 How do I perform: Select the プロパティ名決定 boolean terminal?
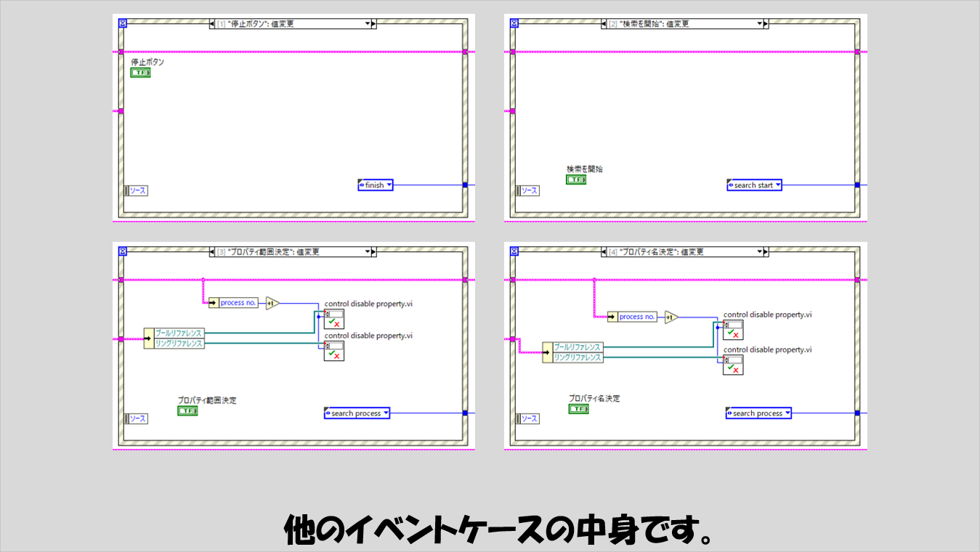click(x=578, y=409)
